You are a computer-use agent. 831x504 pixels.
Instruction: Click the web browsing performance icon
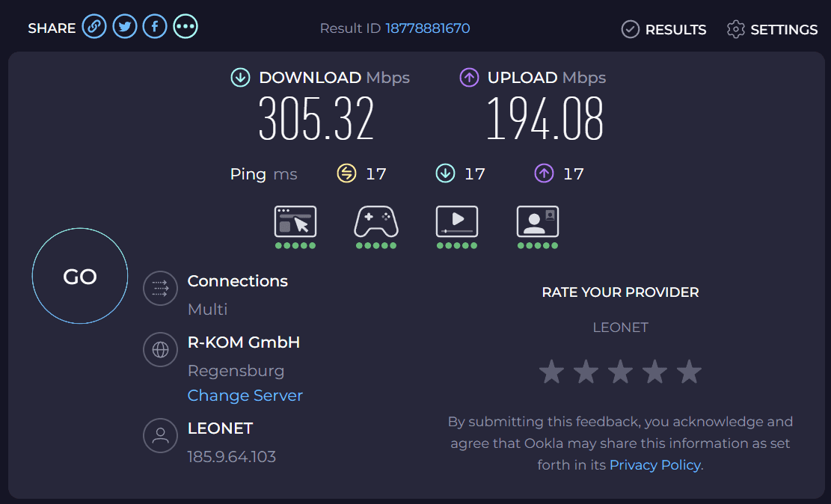295,222
